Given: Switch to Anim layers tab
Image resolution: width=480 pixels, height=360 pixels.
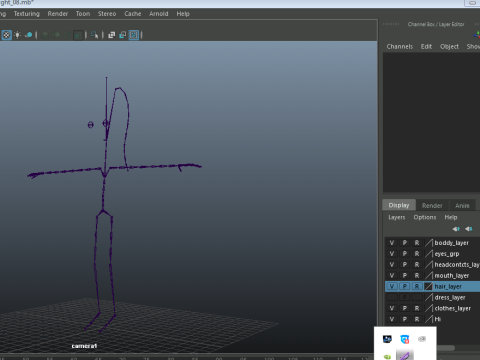Looking at the screenshot, I should pos(462,205).
